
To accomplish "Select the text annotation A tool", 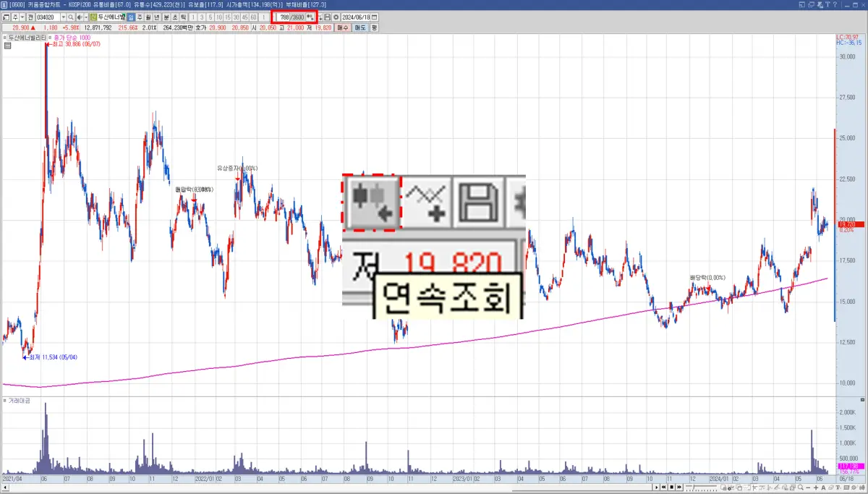I will pyautogui.click(x=823, y=487).
